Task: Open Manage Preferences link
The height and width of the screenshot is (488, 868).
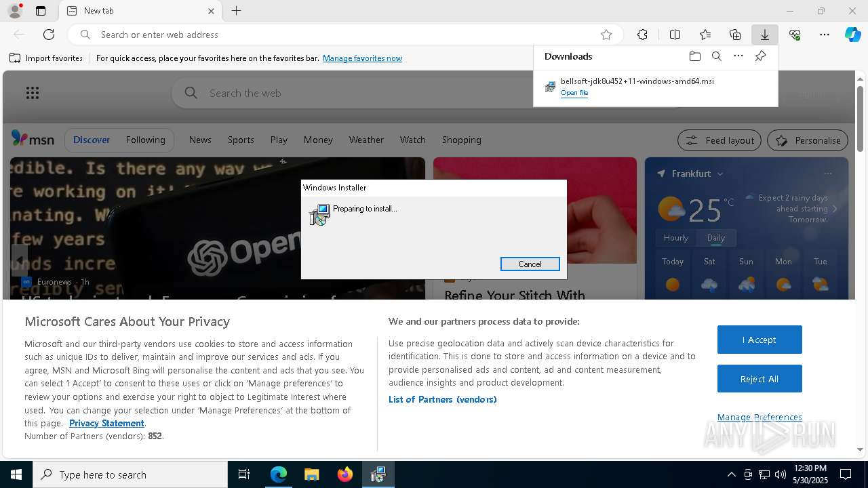Action: click(x=759, y=417)
